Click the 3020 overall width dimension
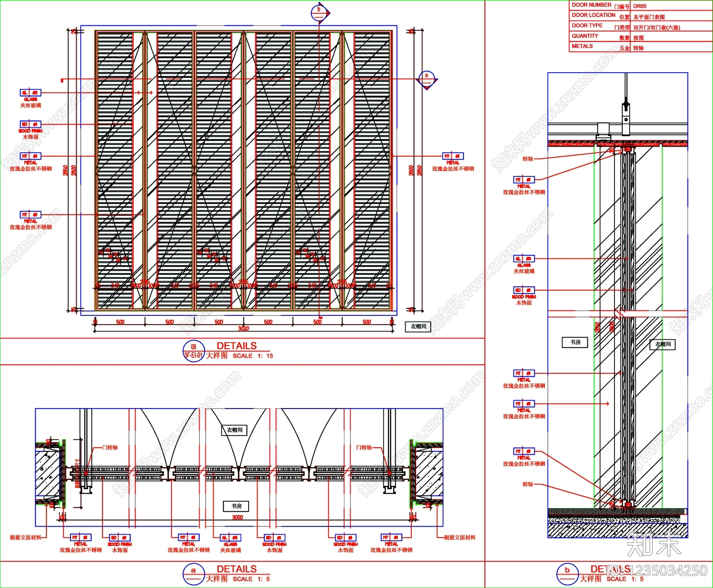 [243, 329]
